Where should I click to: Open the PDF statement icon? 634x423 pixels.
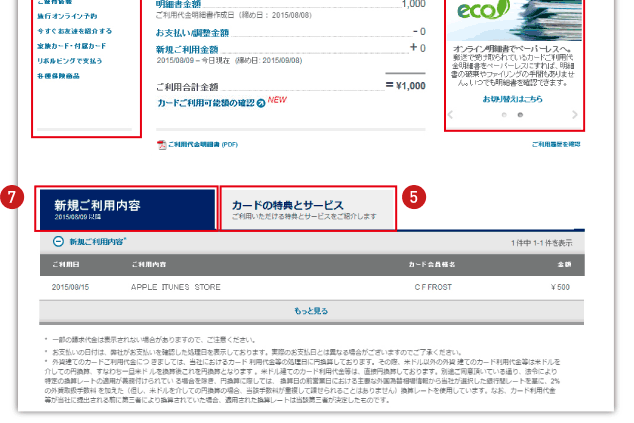[162, 144]
